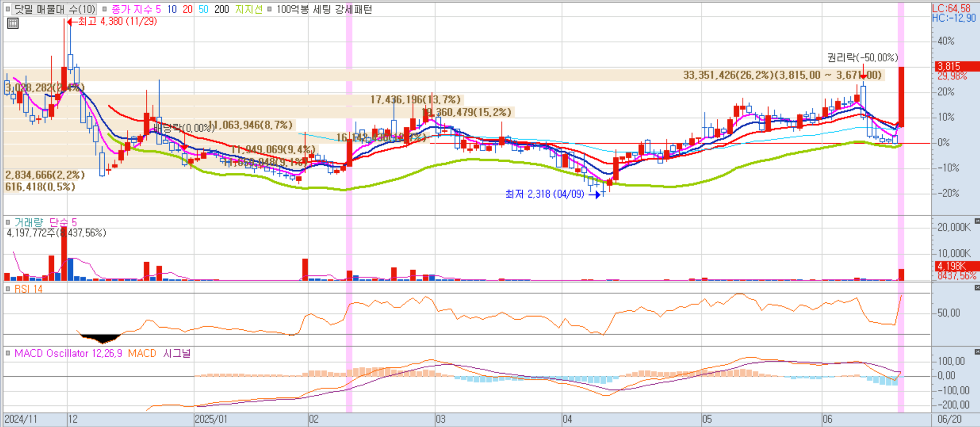Click the 2,834,666(2.2%) volume profile label
Image resolution: width=980 pixels, height=427 pixels.
(x=45, y=175)
